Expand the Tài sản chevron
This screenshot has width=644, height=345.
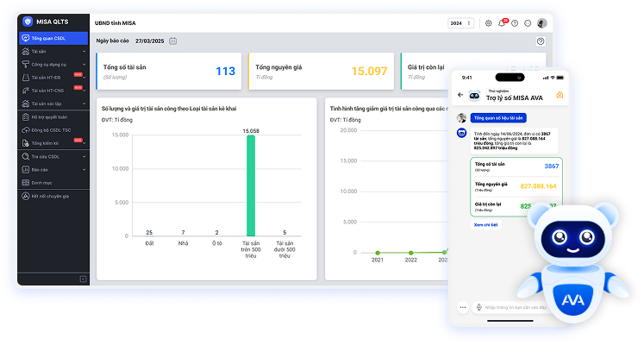(x=84, y=52)
